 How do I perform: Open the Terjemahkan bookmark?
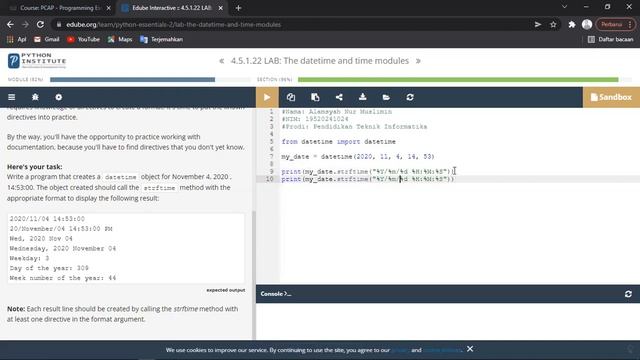[161, 39]
